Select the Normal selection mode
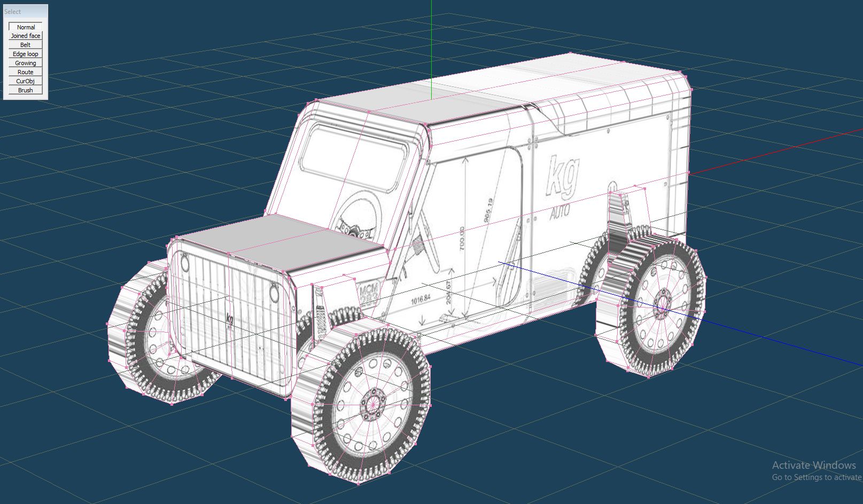 coord(26,27)
